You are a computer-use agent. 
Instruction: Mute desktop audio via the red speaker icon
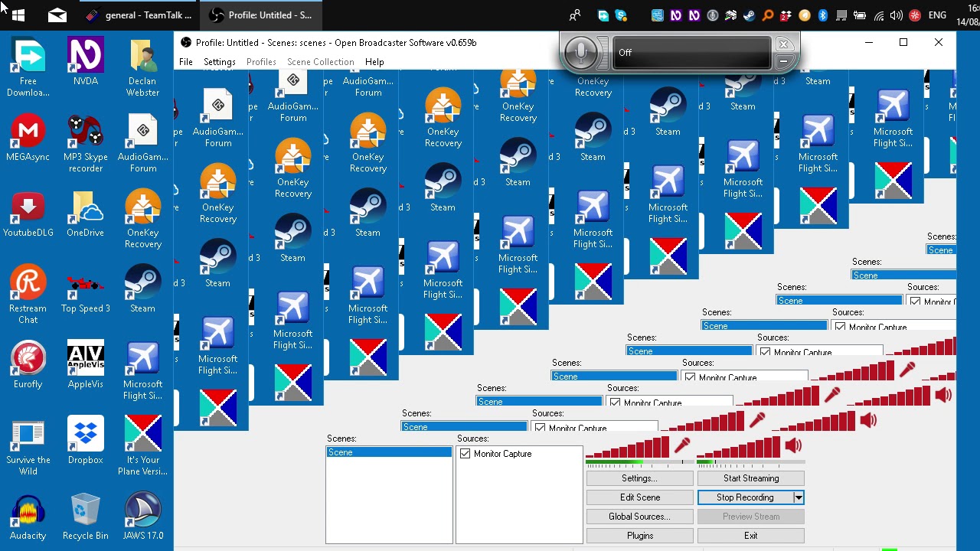[793, 445]
